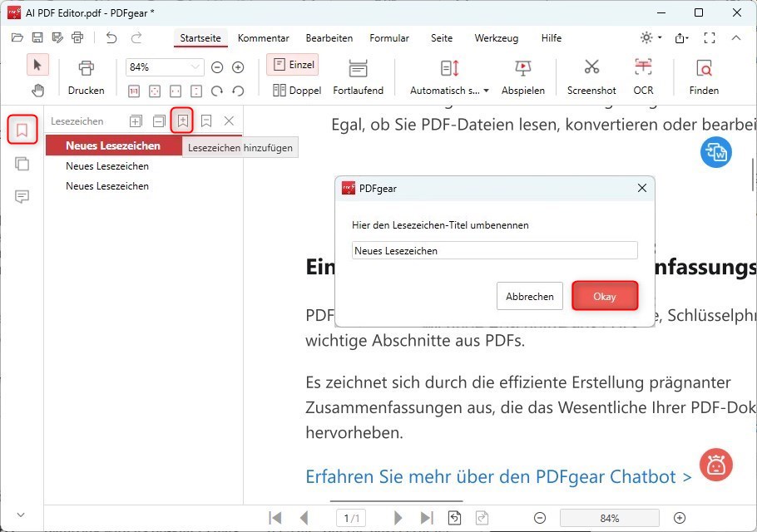This screenshot has height=532, width=757.
Task: Enable Einzel single page view
Action: 293,65
